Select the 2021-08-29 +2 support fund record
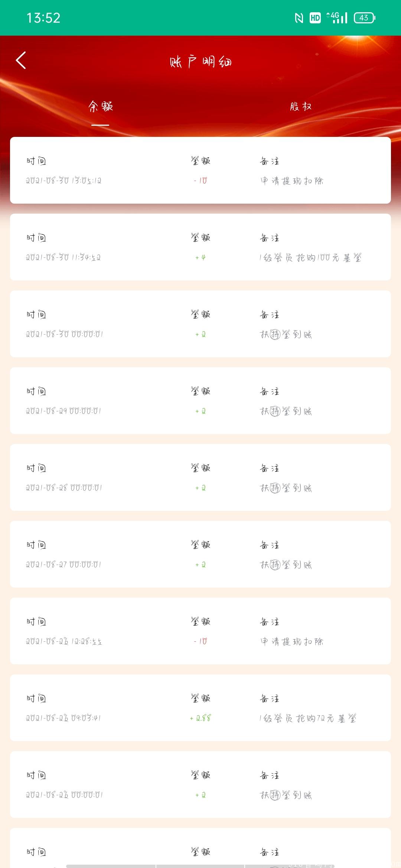401x868 pixels. [200, 401]
